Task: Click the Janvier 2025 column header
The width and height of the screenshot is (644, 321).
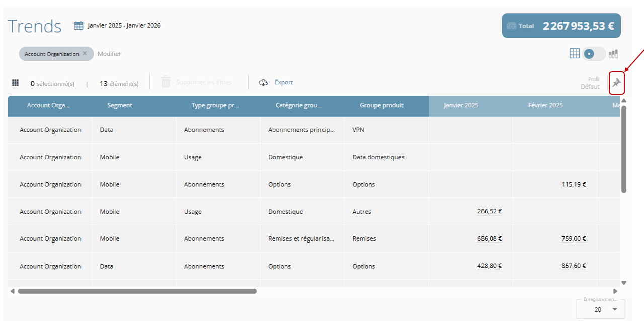Action: (x=461, y=105)
